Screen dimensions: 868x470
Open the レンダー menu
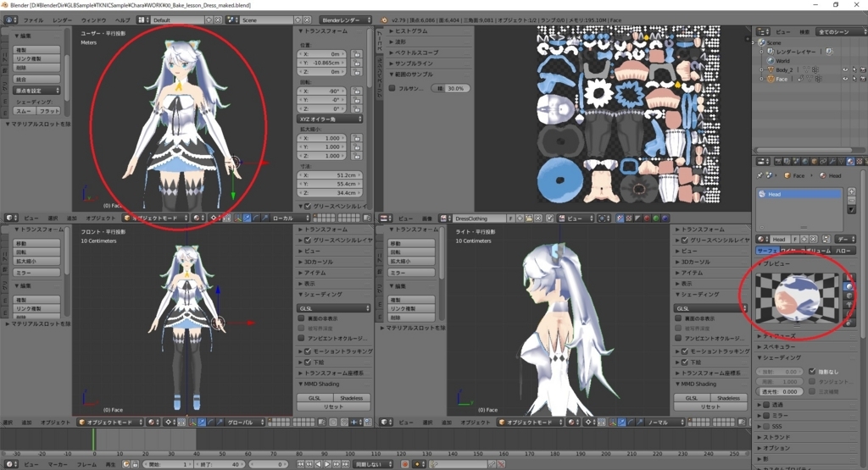62,20
